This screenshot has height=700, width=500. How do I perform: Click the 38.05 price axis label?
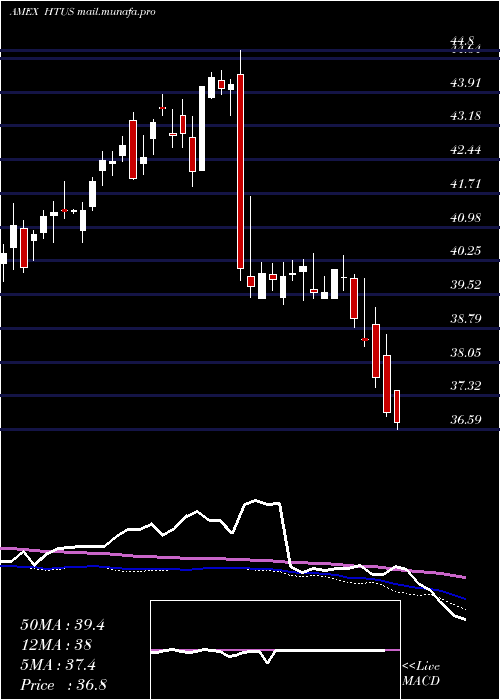click(x=466, y=353)
